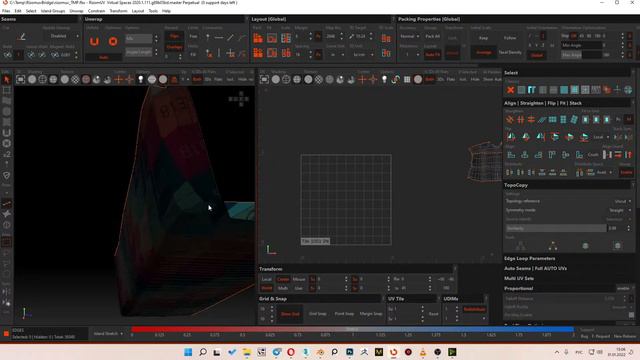Click the Windows Start button
640x360 pixels.
188,352
